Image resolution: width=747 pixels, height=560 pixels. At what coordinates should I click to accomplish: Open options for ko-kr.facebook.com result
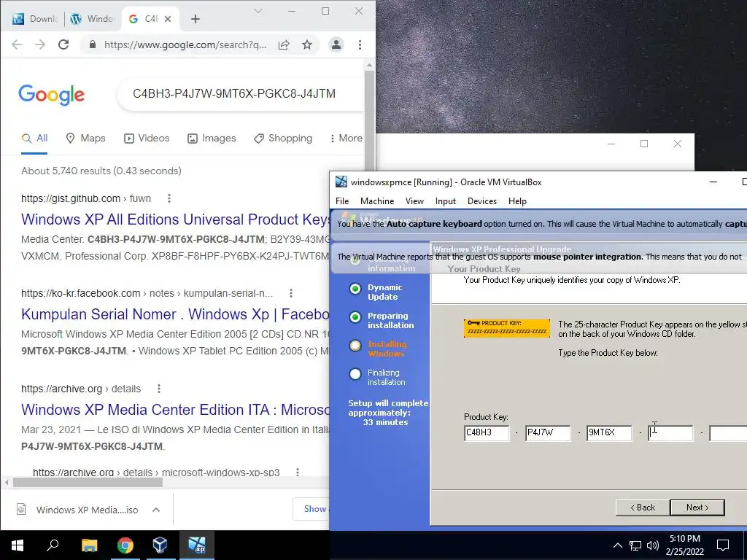(291, 293)
